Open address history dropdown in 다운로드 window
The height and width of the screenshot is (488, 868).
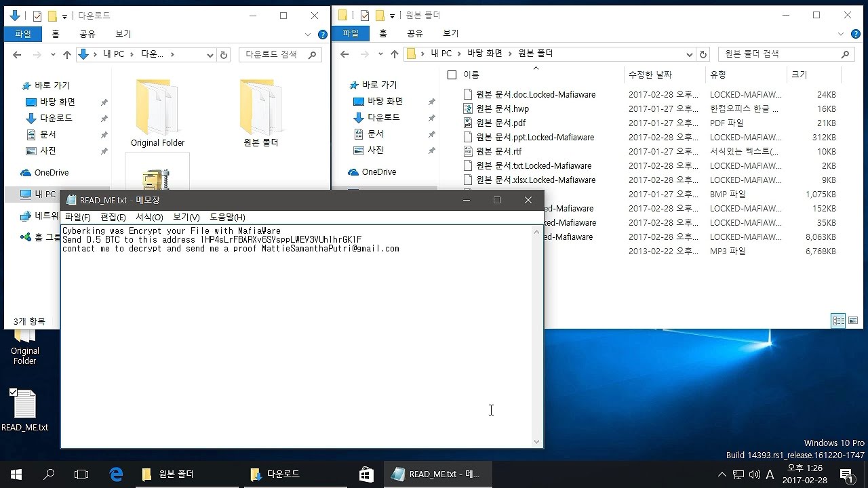[x=210, y=55]
